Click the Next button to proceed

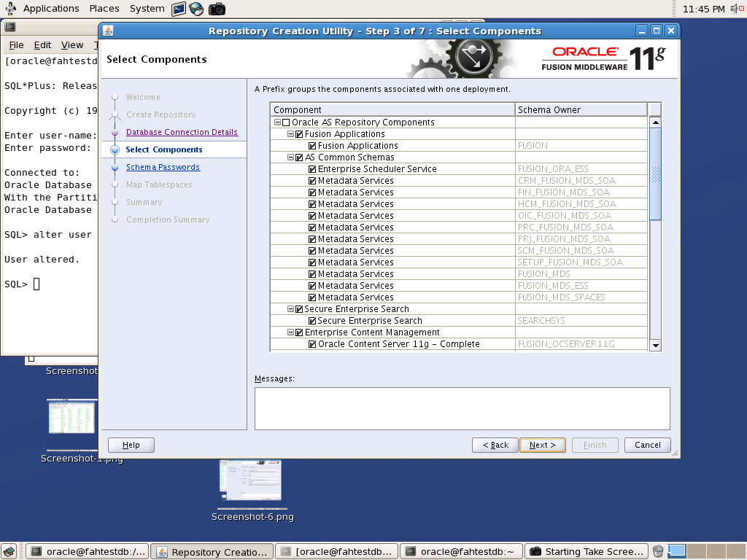[542, 444]
